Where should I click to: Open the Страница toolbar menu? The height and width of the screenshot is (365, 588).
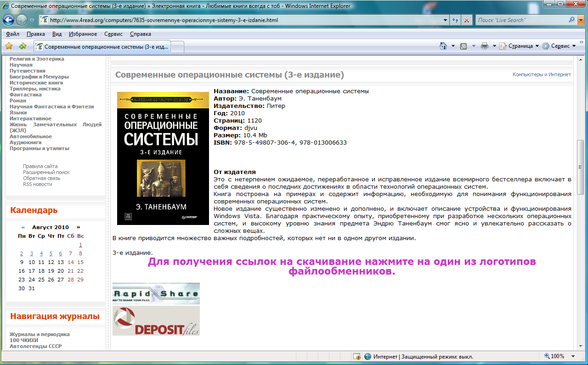(520, 46)
